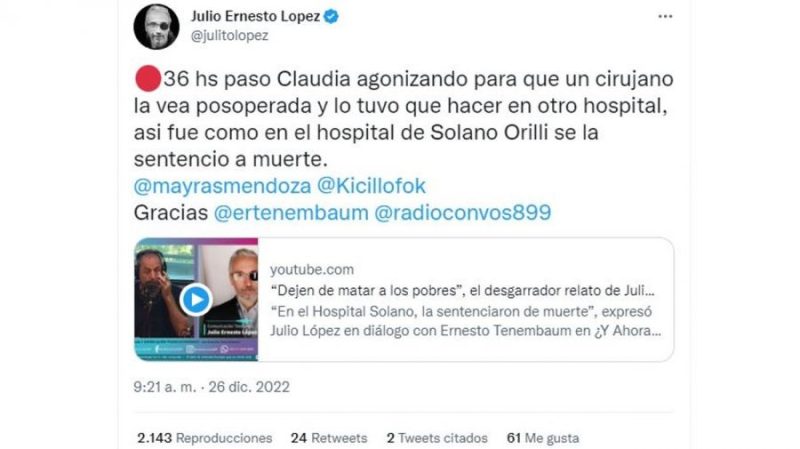800x449 pixels.
Task: Click the @julitolopez handle
Action: click(230, 36)
